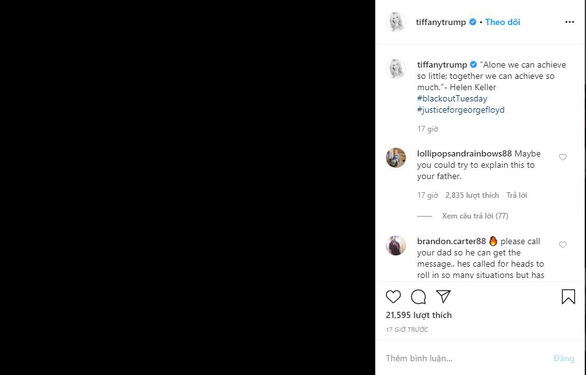
Task: Follow tiffanytrump via Theo dõi
Action: click(503, 22)
